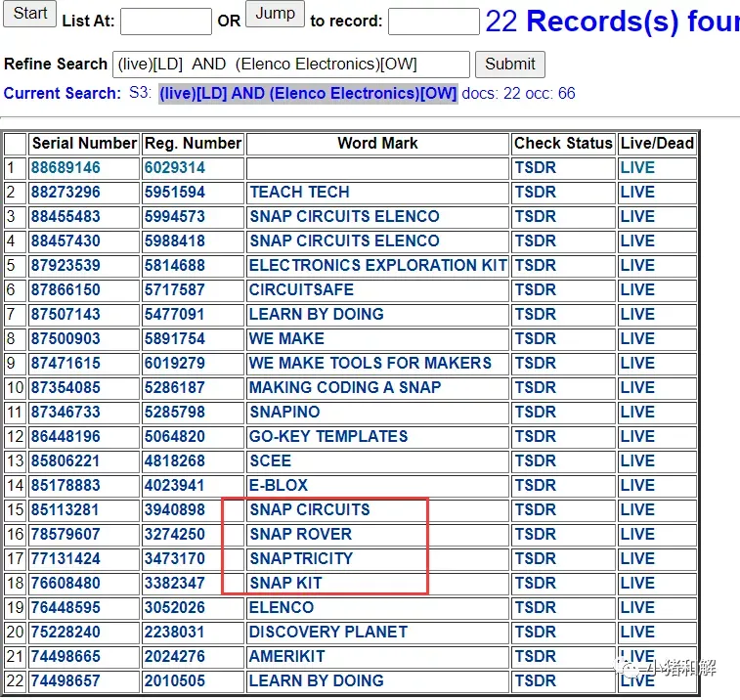
Task: Open serial number 88273296
Action: (x=65, y=193)
